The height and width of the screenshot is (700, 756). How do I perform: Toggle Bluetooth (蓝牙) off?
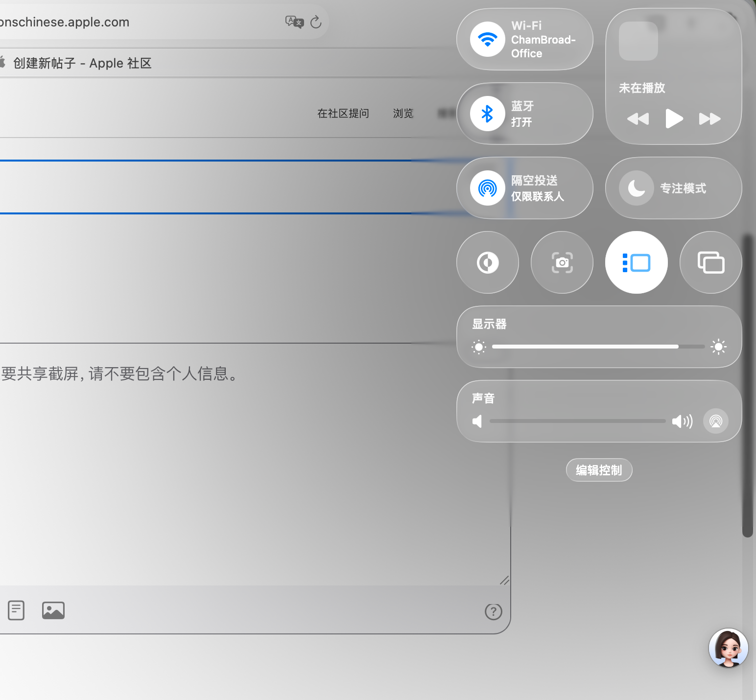pos(487,114)
